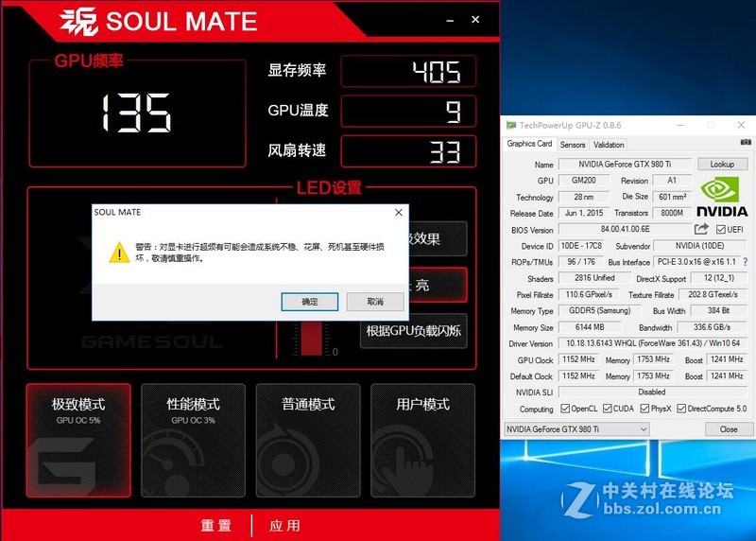This screenshot has height=541, width=756.
Task: Click the Memory Type value GDDR5 (Samsung)
Action: point(599,311)
